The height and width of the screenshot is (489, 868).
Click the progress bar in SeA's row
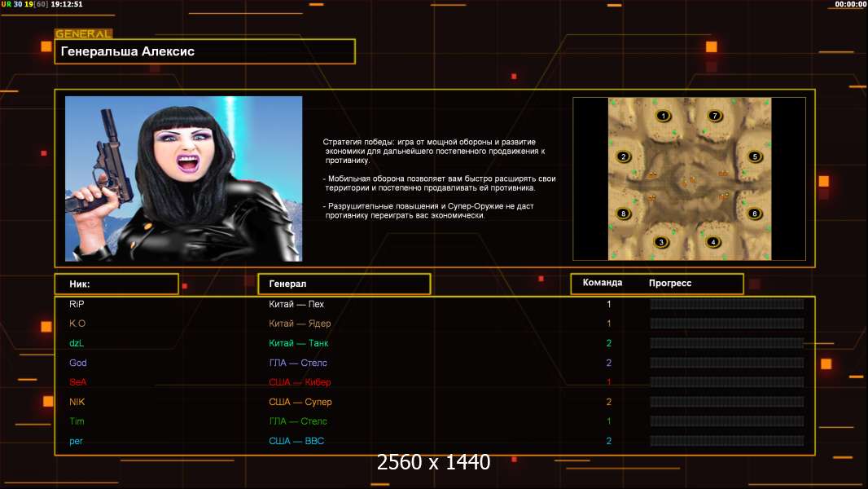(727, 382)
